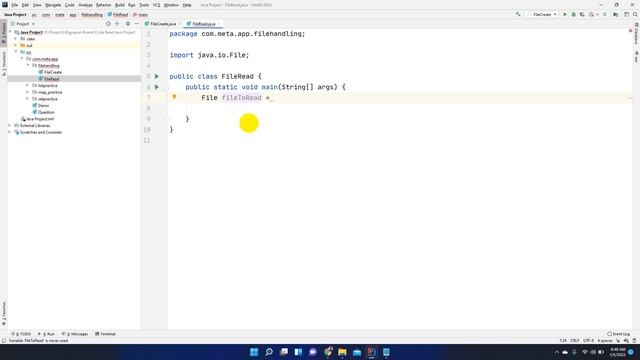This screenshot has height=360, width=640.
Task: Run class FileRead from the line 5 gutter arrow
Action: pyautogui.click(x=157, y=76)
